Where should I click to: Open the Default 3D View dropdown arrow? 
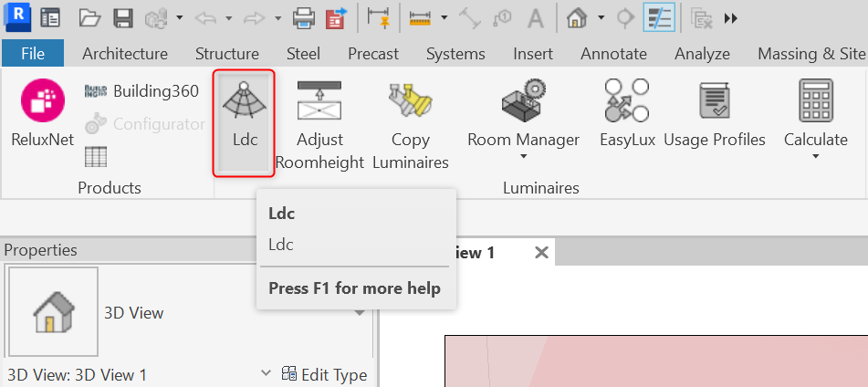click(601, 17)
